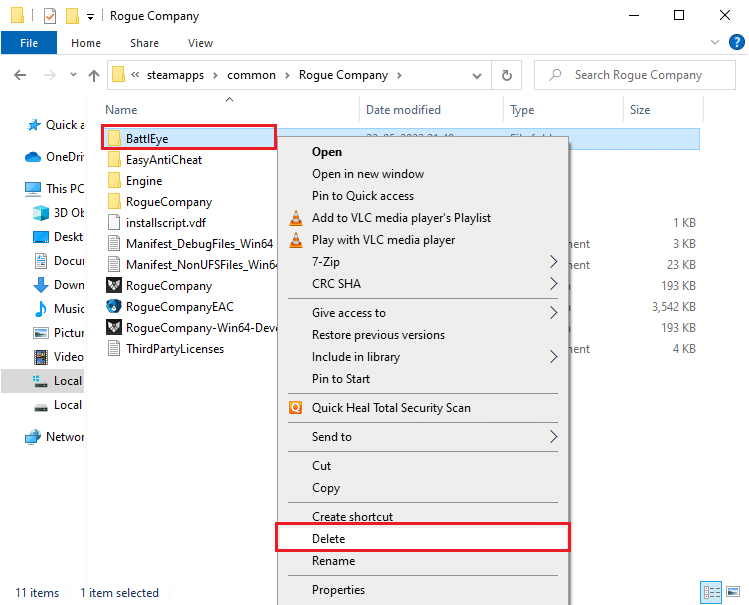Choose Rename from context menu
This screenshot has width=749, height=605.
[423, 561]
